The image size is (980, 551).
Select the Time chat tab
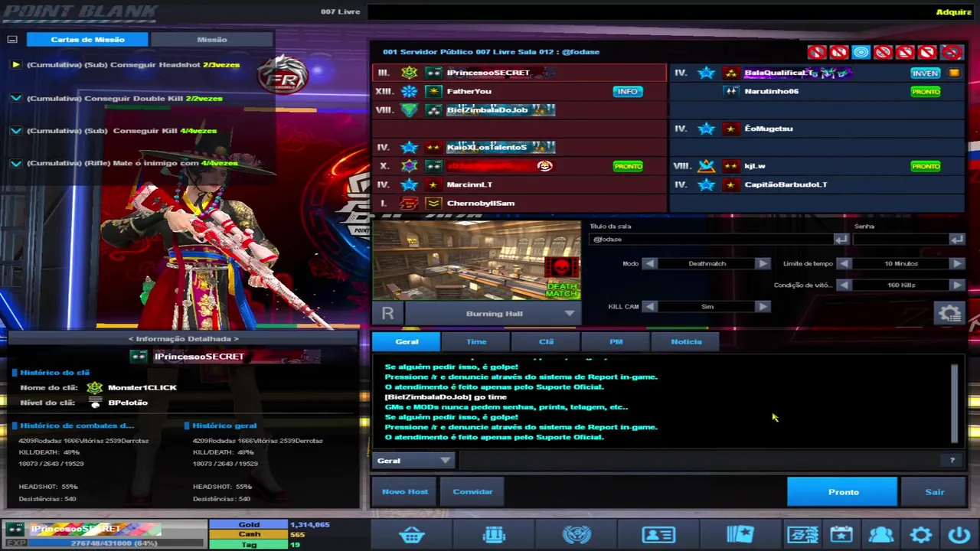pyautogui.click(x=476, y=341)
